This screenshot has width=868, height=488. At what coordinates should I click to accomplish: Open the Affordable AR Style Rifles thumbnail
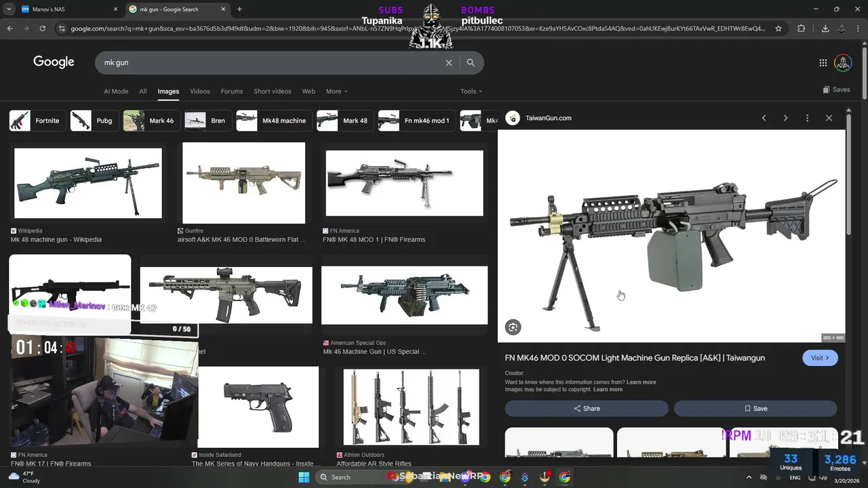click(411, 407)
